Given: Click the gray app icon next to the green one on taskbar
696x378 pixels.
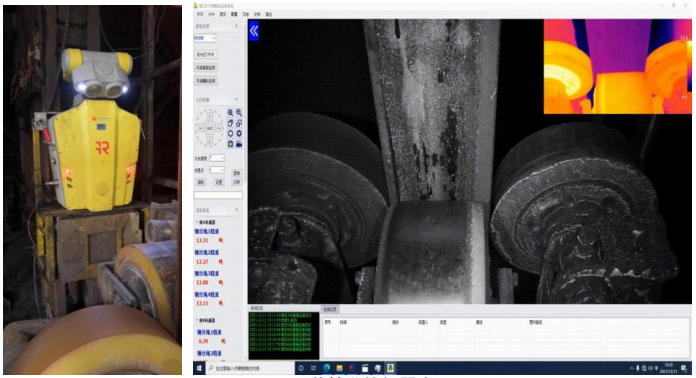Looking at the screenshot, I should pyautogui.click(x=377, y=368).
